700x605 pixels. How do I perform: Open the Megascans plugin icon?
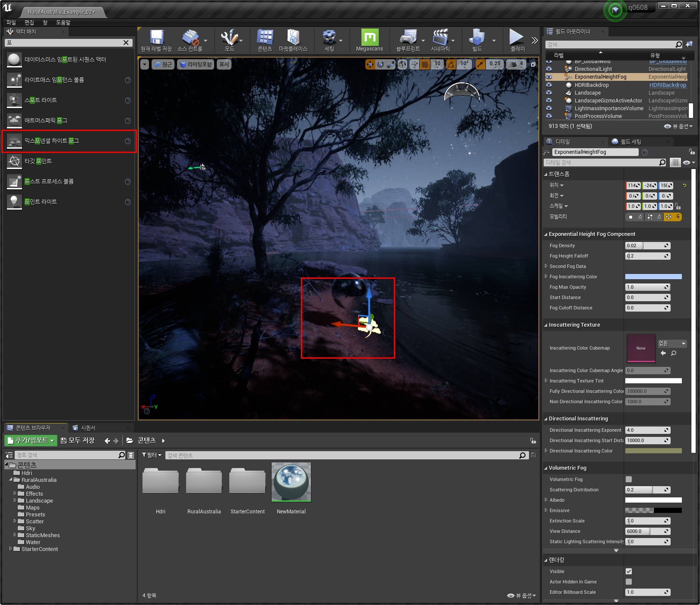370,37
